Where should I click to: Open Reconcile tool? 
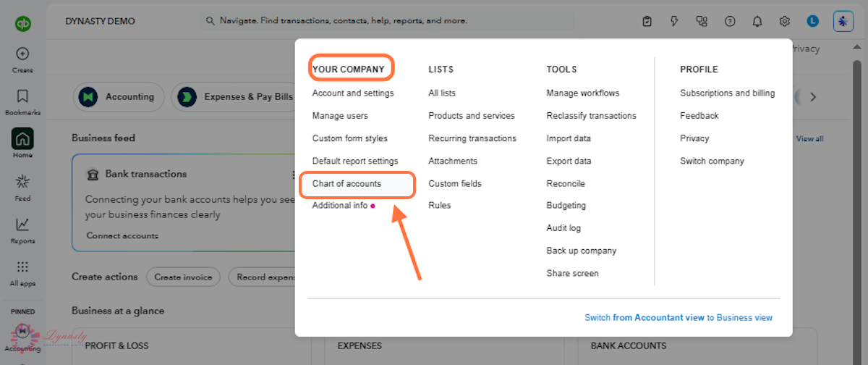(x=566, y=184)
